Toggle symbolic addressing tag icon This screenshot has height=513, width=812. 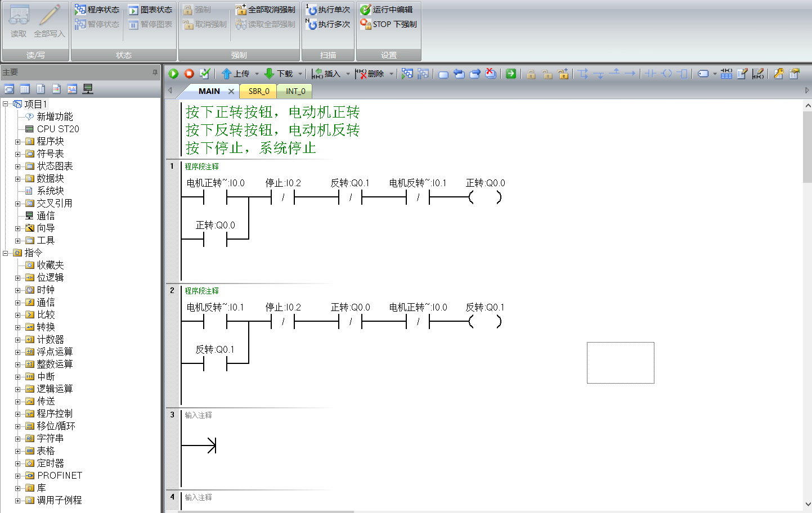tap(703, 74)
